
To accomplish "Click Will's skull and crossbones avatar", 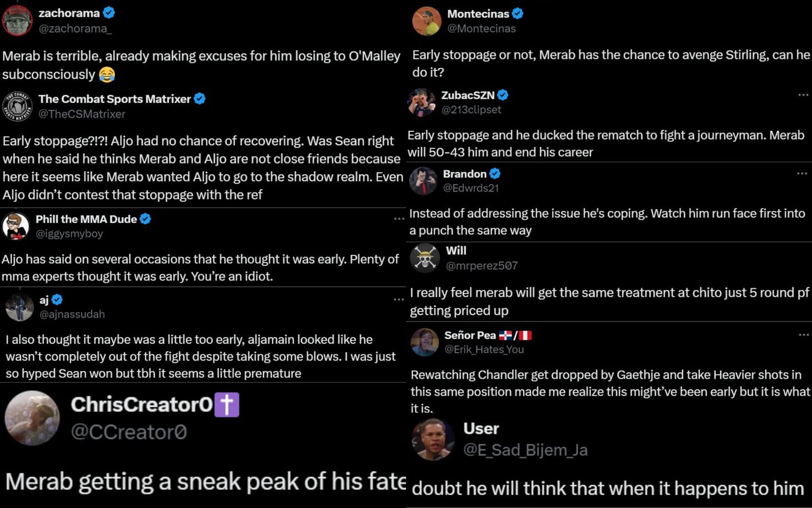I will point(425,258).
